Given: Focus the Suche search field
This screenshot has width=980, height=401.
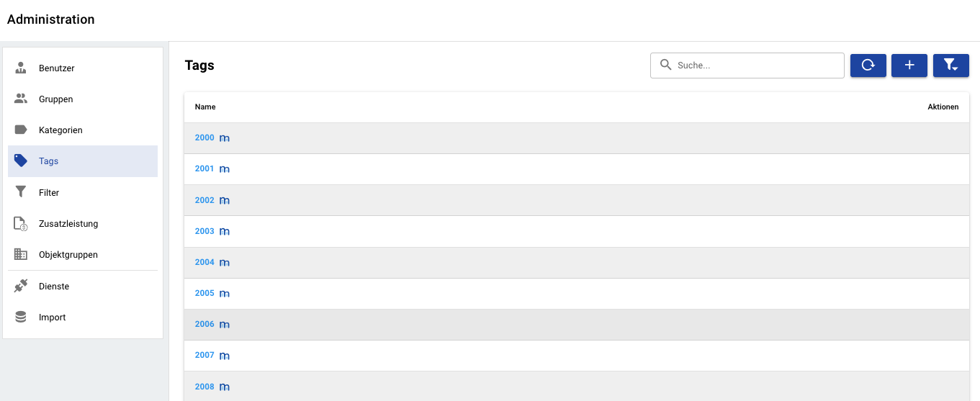Looking at the screenshot, I should tap(747, 66).
